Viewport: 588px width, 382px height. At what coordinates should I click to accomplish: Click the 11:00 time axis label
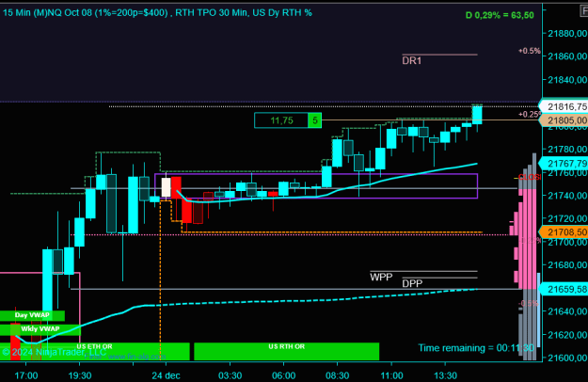pyautogui.click(x=391, y=375)
